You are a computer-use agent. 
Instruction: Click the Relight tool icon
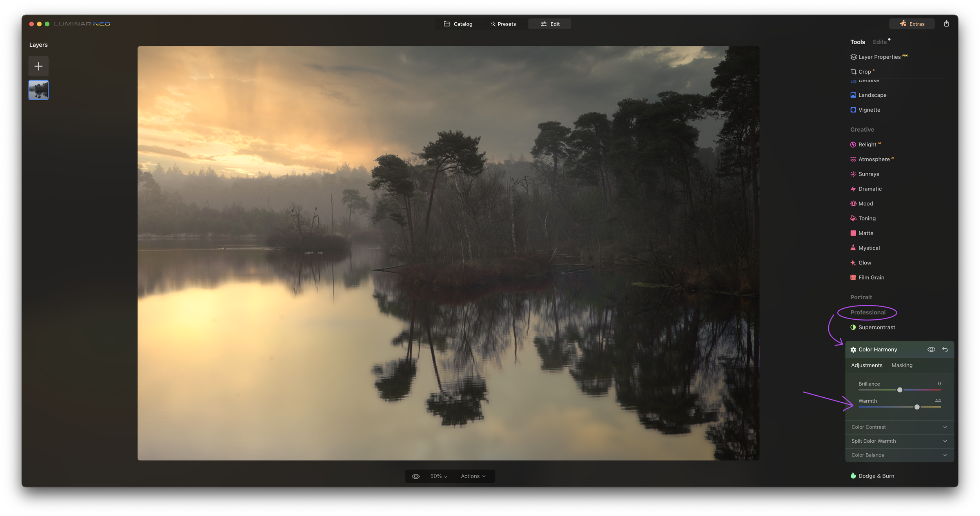853,145
